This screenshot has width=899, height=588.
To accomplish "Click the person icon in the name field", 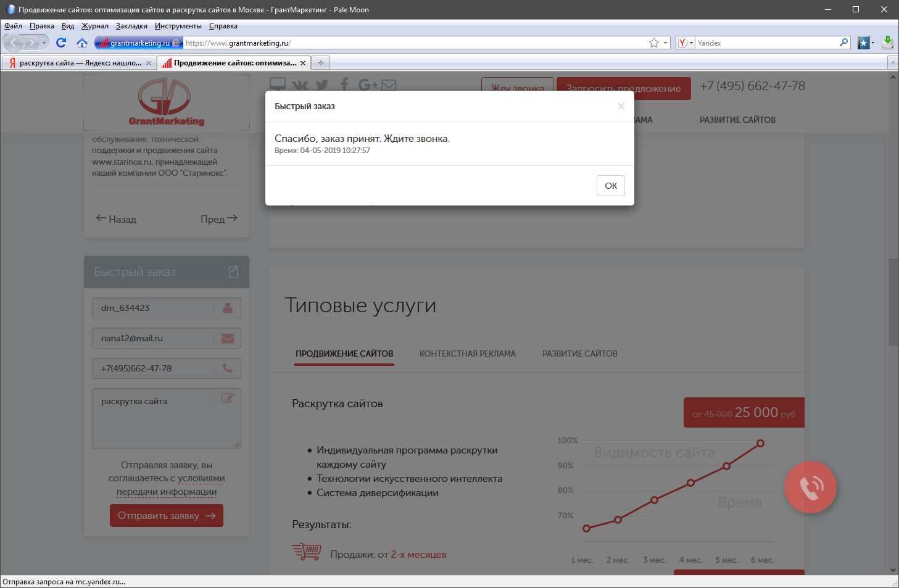I will click(228, 308).
